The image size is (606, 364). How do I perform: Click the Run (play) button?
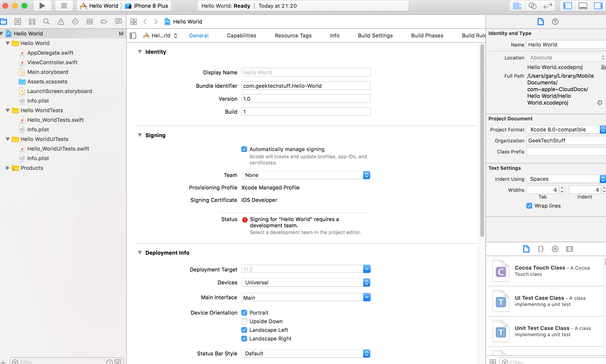tap(42, 6)
